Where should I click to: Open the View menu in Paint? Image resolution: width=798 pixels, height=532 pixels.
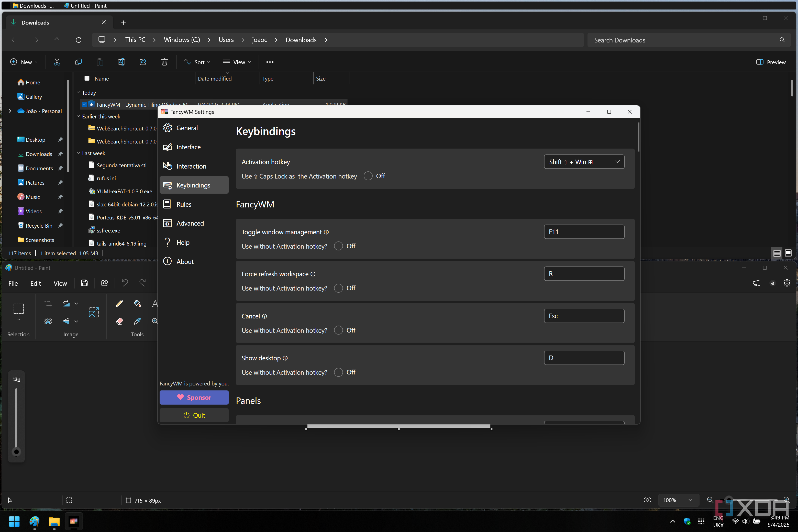(60, 283)
